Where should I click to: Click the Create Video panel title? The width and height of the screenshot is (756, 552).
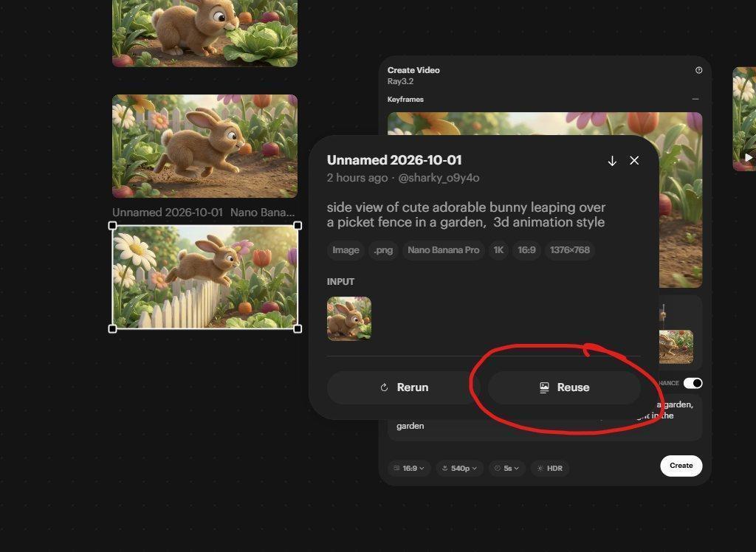pyautogui.click(x=413, y=70)
